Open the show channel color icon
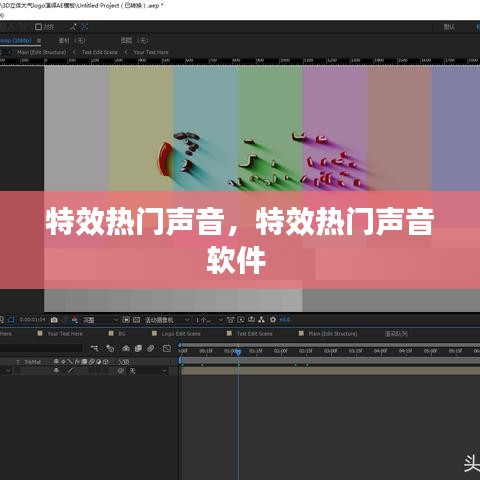 point(75,320)
